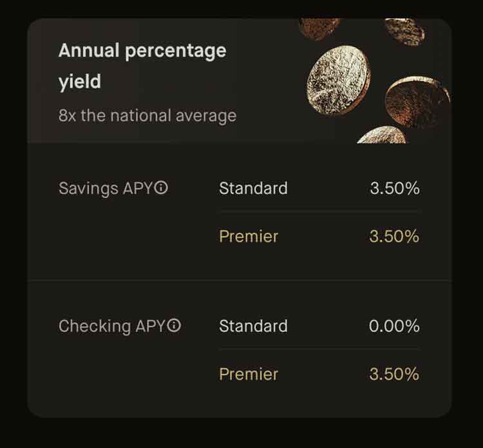The image size is (483, 448).
Task: Click the info icon beside Savings APY
Action: (x=162, y=188)
